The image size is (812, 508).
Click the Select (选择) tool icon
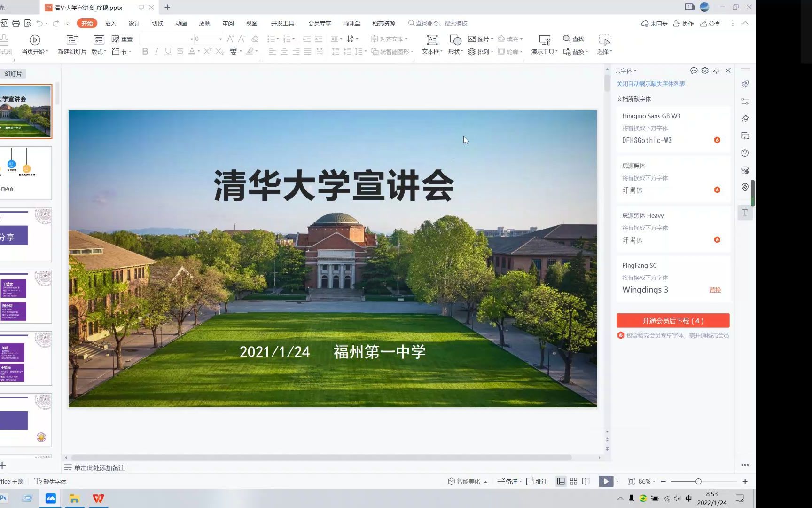[x=604, y=40]
